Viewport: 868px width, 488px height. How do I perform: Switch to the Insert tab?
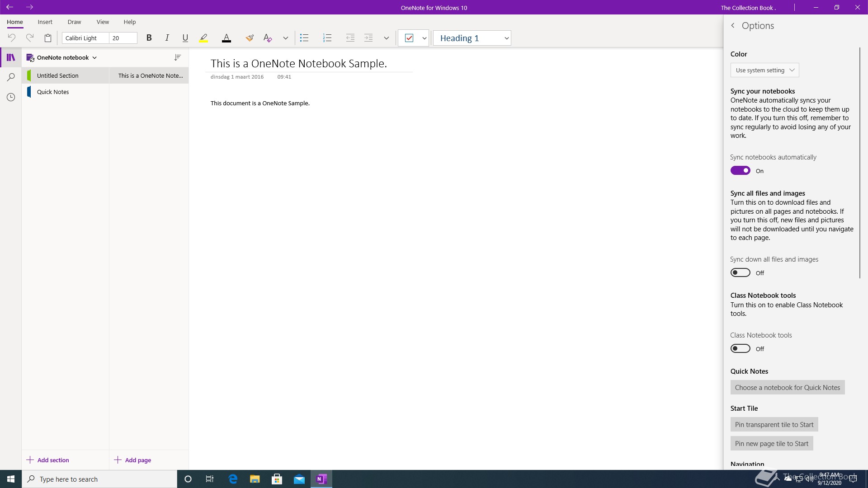click(45, 22)
